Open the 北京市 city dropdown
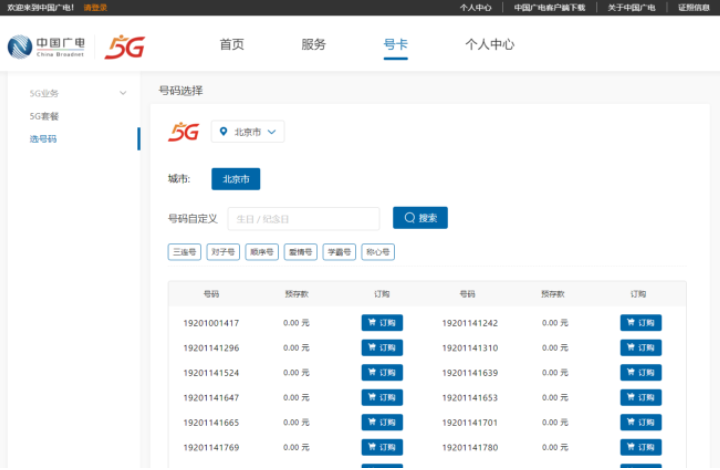Viewport: 720px width, 470px height. coord(248,132)
